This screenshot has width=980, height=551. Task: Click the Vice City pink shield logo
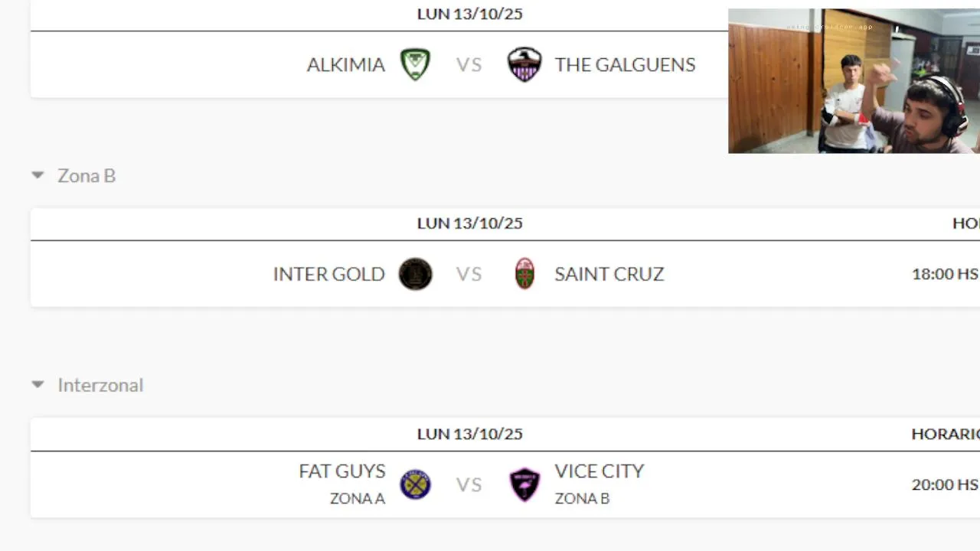[524, 484]
